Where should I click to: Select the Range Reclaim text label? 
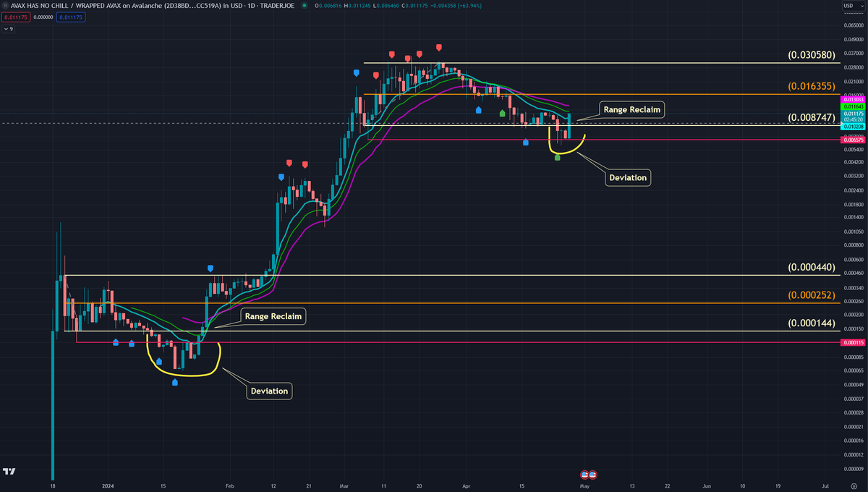[x=633, y=109]
